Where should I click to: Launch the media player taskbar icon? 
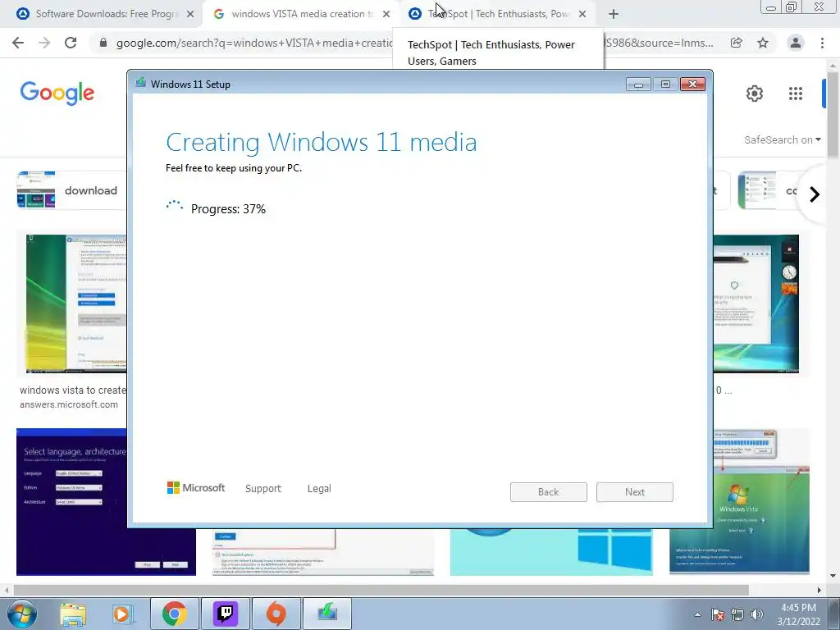(x=122, y=614)
